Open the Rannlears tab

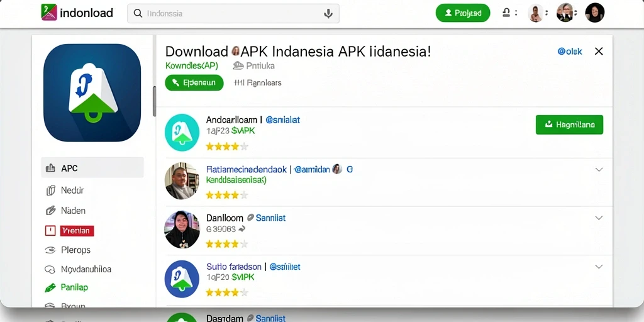(x=257, y=82)
